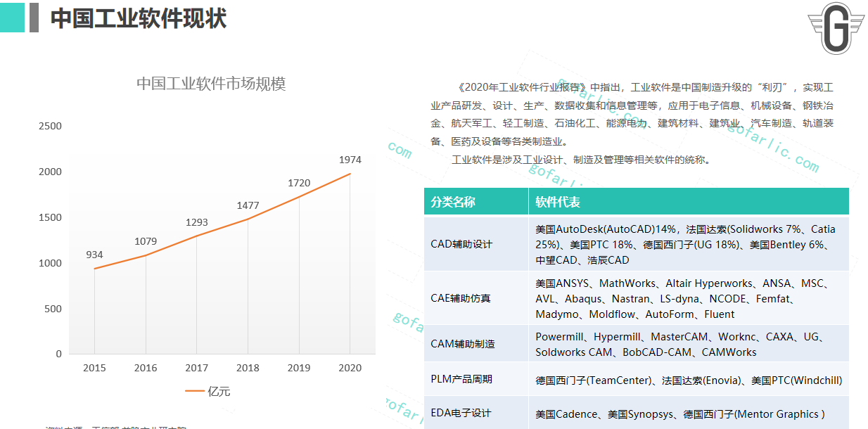
Task: Click the cell listing Cadence, Synopsys
Action: pos(689,414)
